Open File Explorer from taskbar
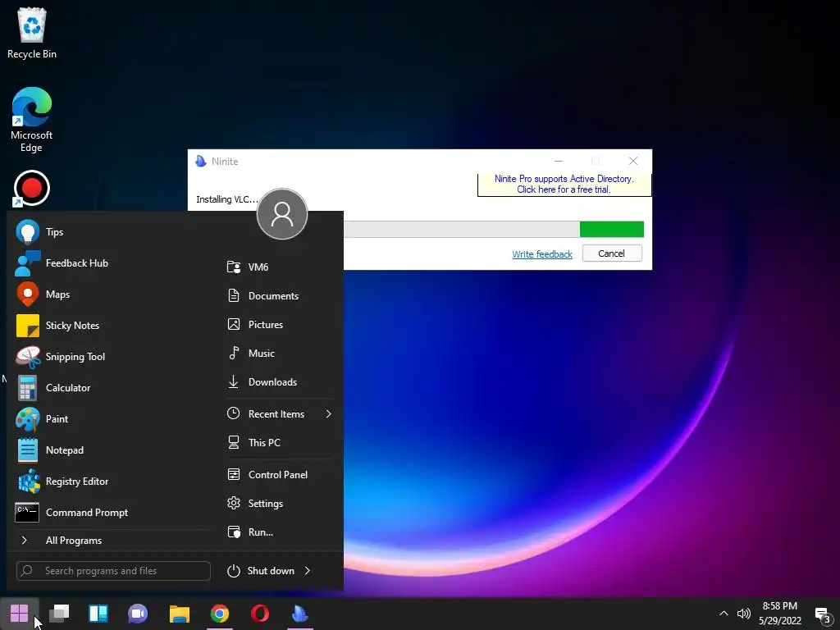This screenshot has width=840, height=630. point(180,614)
